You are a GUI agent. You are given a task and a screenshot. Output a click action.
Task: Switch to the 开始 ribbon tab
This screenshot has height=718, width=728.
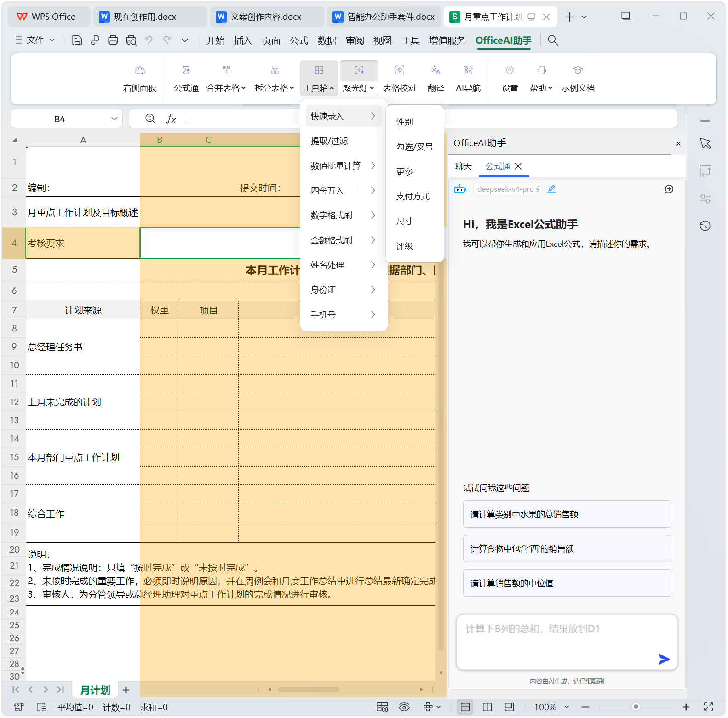pyautogui.click(x=215, y=40)
